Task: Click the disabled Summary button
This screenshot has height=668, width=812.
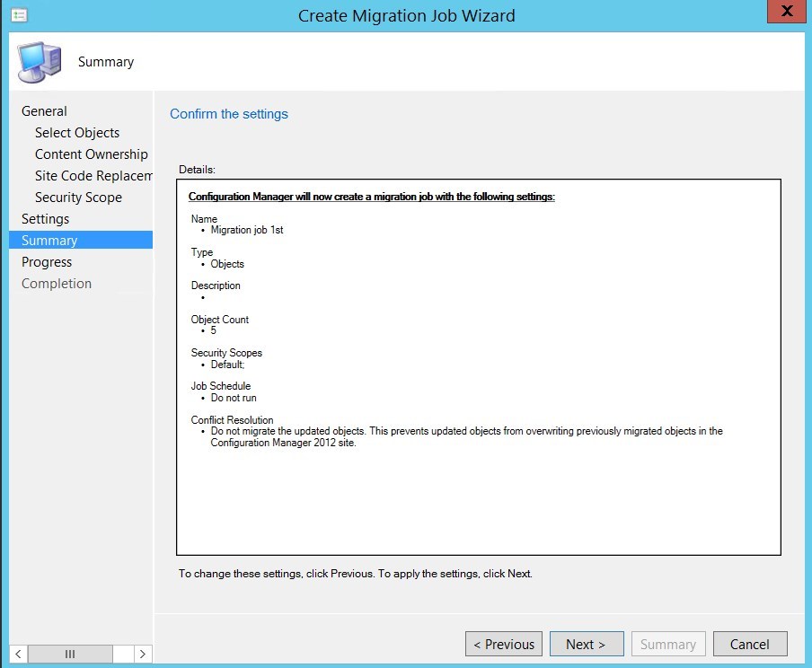Action: click(x=668, y=644)
